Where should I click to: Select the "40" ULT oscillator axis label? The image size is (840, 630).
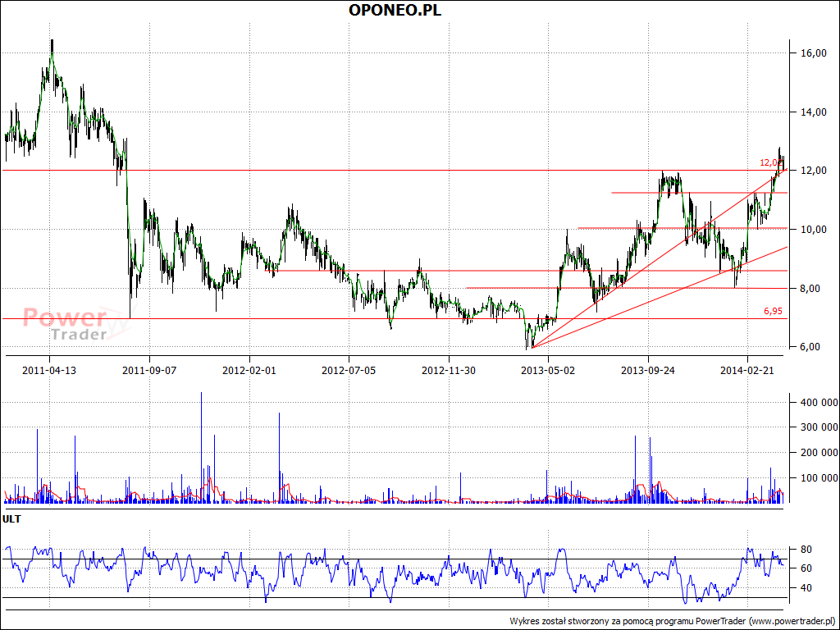[x=806, y=588]
